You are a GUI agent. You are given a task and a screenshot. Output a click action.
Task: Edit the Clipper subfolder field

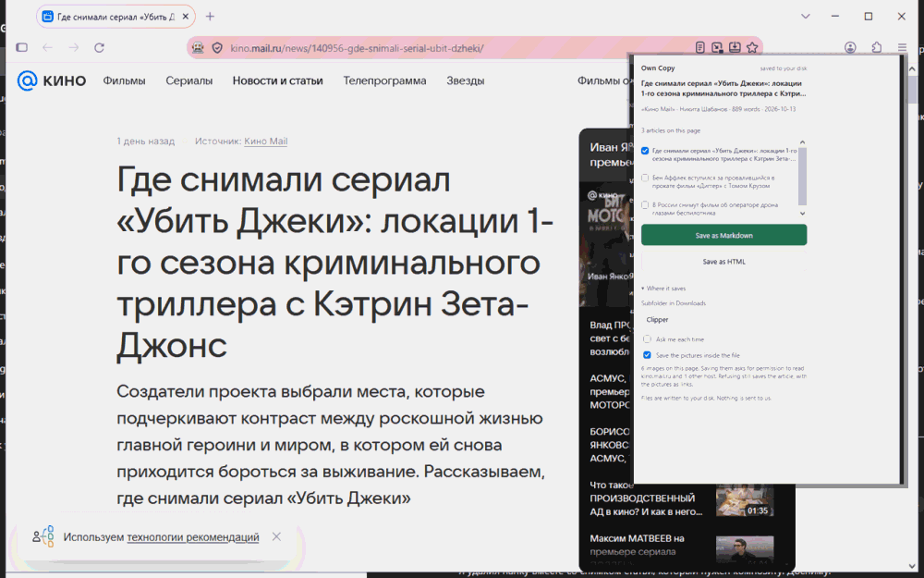tap(723, 320)
